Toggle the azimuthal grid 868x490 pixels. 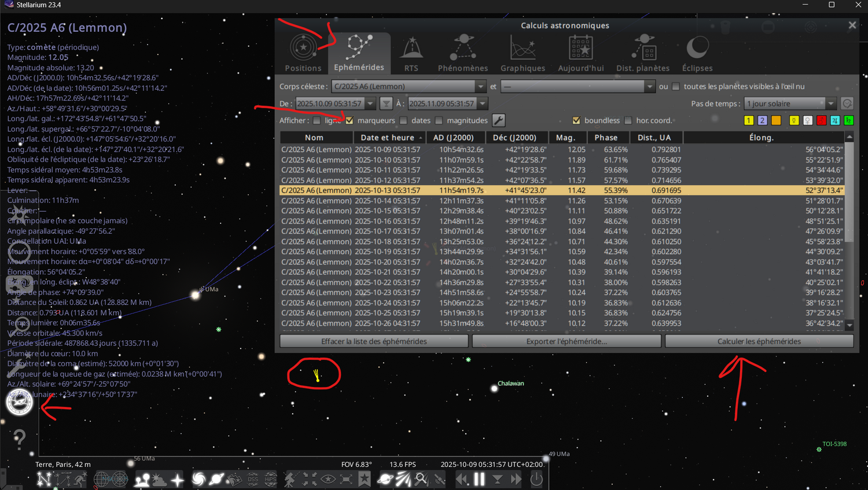(x=119, y=479)
